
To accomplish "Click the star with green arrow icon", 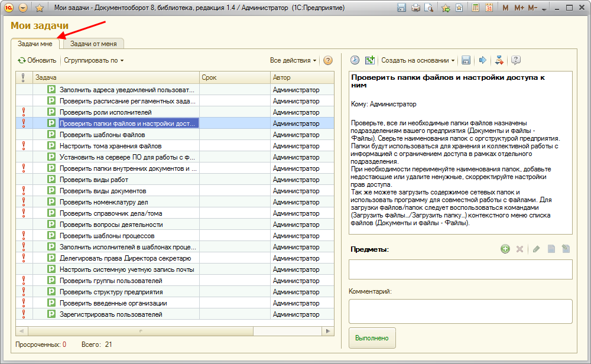I will [x=446, y=8].
